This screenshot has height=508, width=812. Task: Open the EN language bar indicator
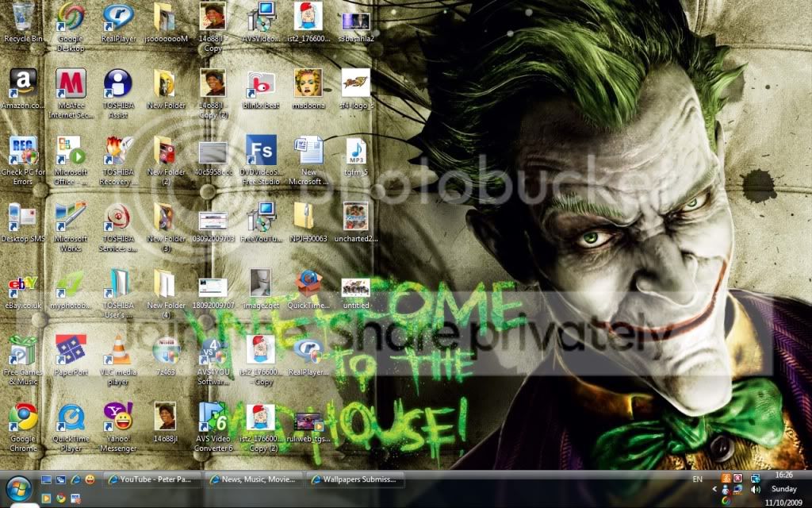click(698, 479)
